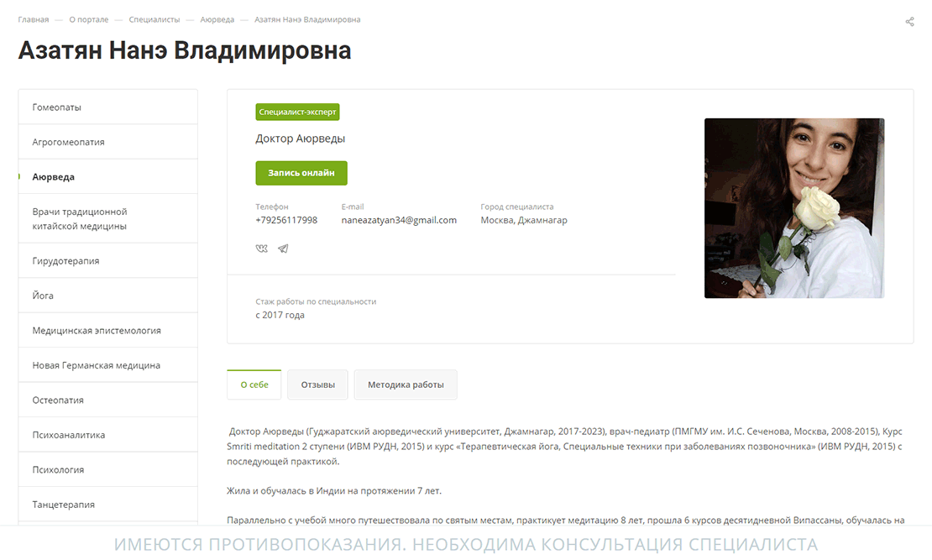
Task: Go to Специалисты breadcrumb
Action: point(154,19)
